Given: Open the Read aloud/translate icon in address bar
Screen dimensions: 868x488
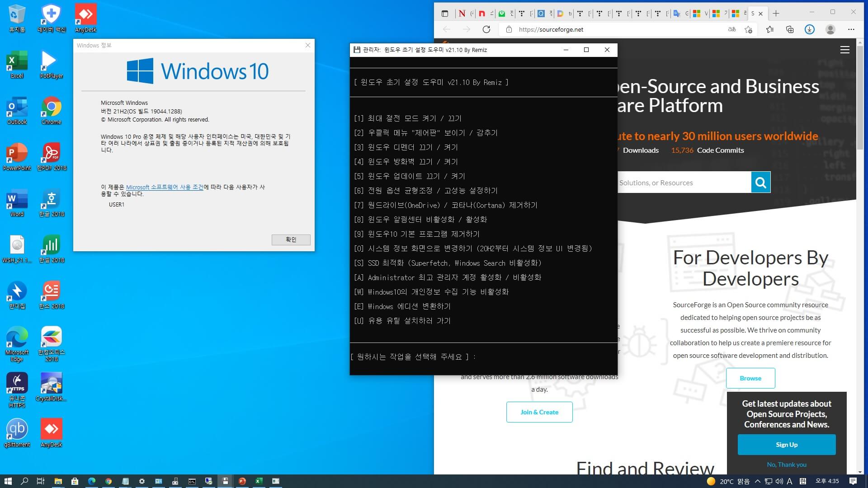Looking at the screenshot, I should [x=732, y=29].
